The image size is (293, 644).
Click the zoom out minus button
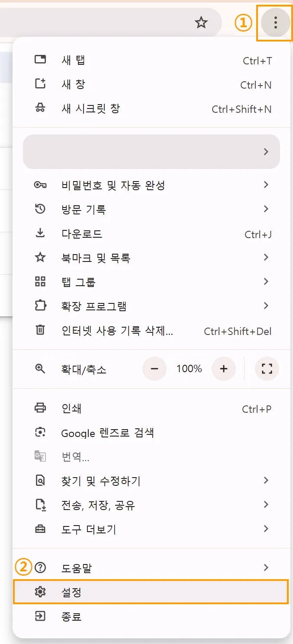pyautogui.click(x=155, y=369)
